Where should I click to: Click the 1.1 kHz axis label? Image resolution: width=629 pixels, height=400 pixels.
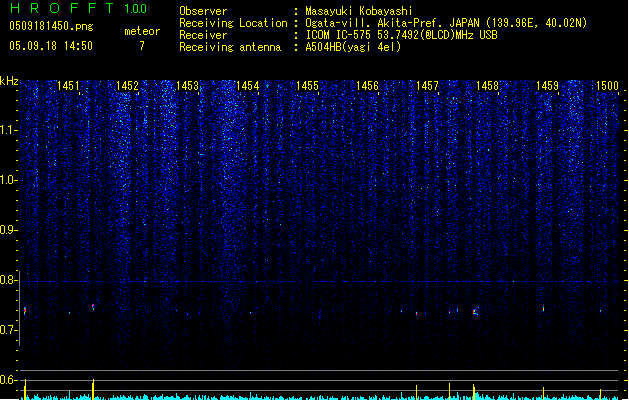pos(9,130)
